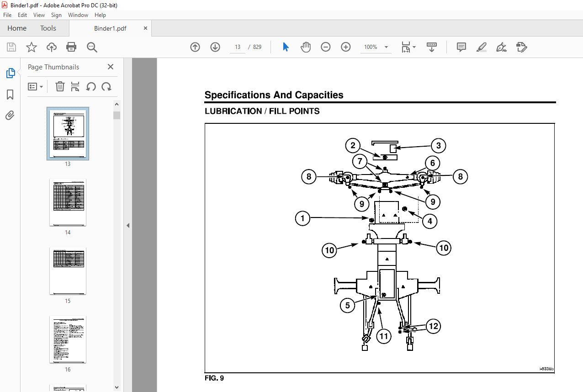
Task: Switch to the Home tab
Action: pos(17,28)
